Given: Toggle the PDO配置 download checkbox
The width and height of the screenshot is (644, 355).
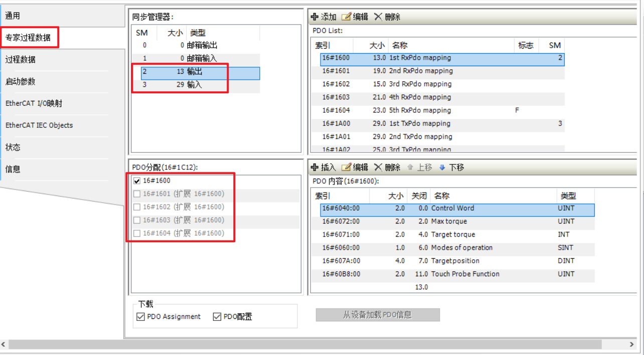Looking at the screenshot, I should click(217, 317).
